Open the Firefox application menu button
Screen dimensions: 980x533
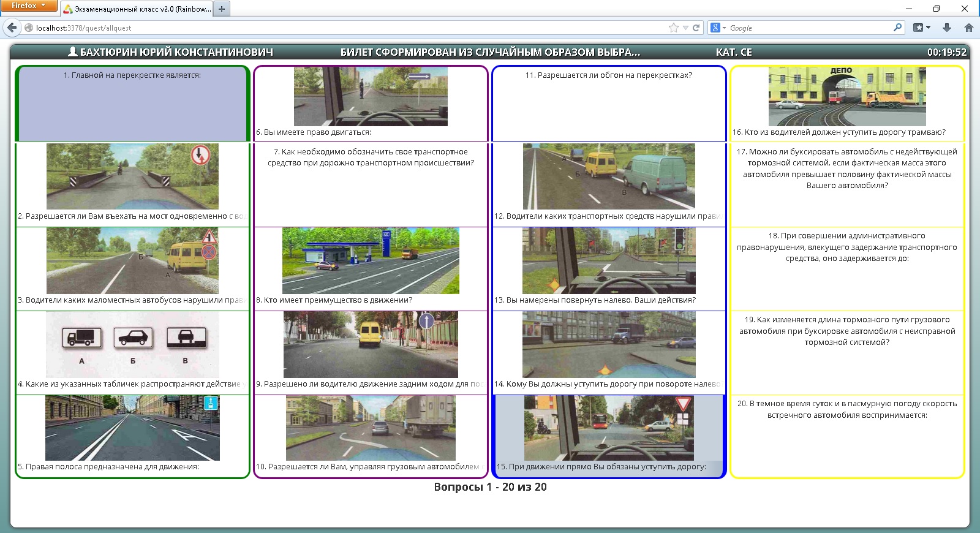(x=29, y=6)
